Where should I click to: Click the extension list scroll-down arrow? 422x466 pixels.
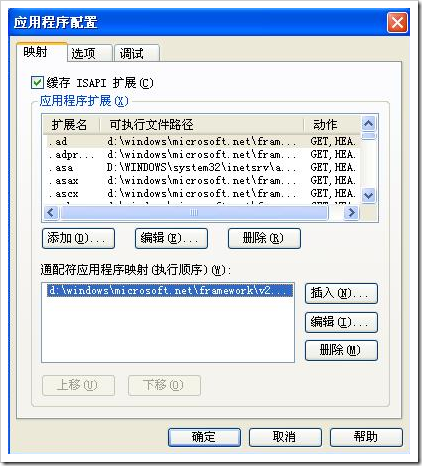(x=369, y=195)
